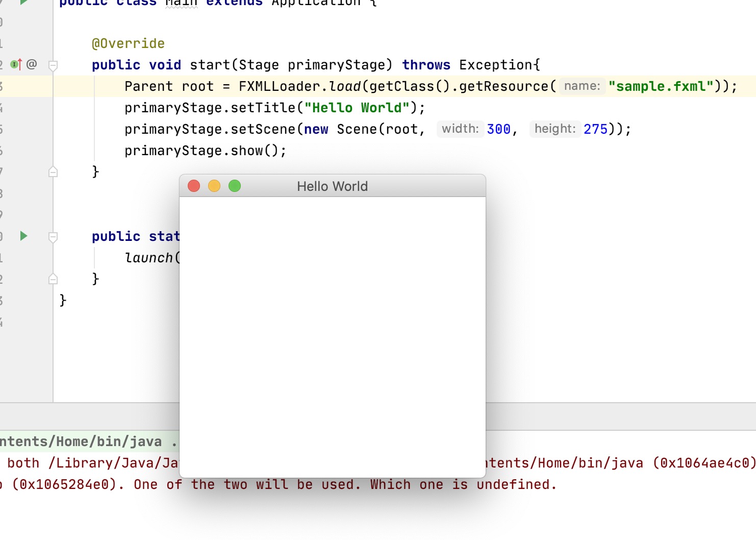
Task: Close the Hello World window
Action: [194, 186]
